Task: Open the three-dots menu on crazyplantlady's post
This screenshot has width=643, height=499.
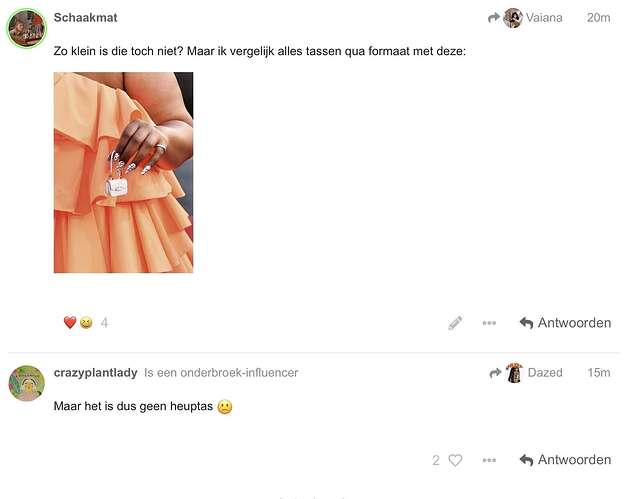Action: coord(489,460)
